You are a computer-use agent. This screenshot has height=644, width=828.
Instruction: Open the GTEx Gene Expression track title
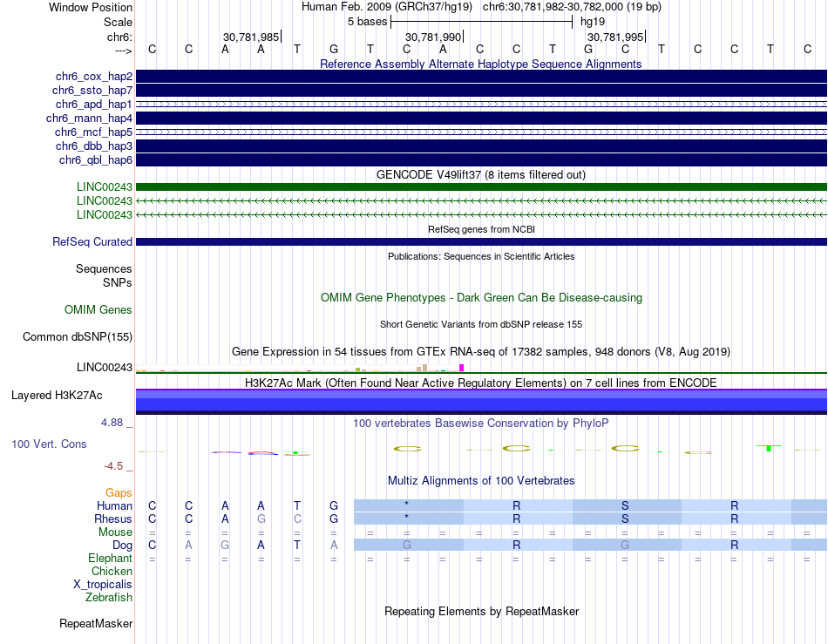[481, 351]
